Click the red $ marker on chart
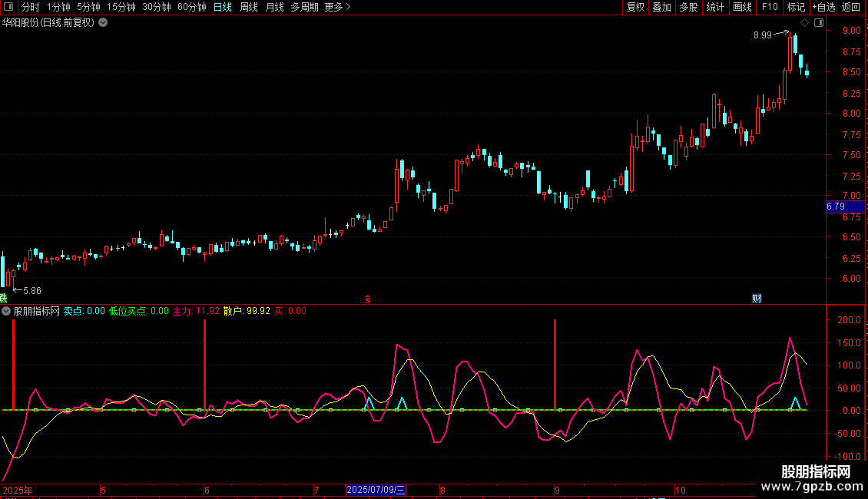The image size is (868, 499). pyautogui.click(x=368, y=299)
